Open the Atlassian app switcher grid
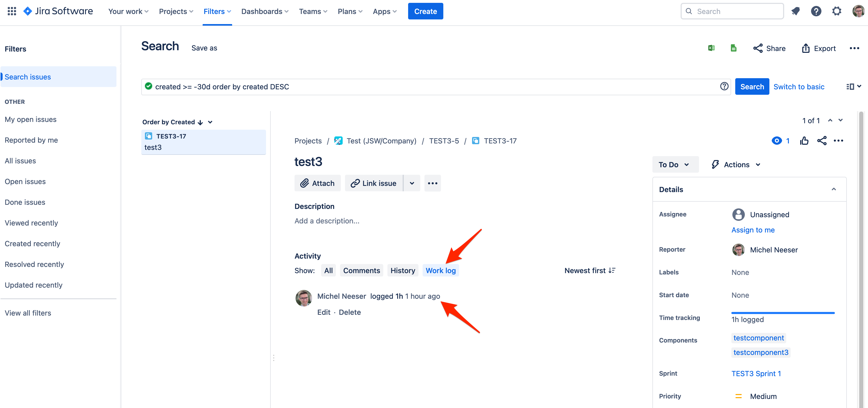This screenshot has width=868, height=408. click(11, 11)
